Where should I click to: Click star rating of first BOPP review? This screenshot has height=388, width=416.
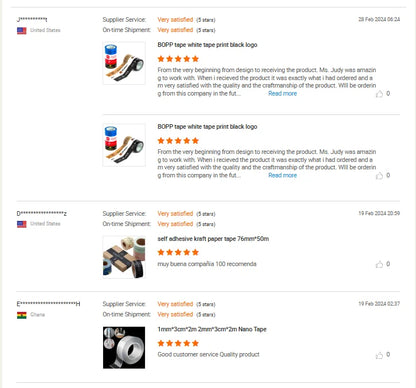[x=178, y=59]
